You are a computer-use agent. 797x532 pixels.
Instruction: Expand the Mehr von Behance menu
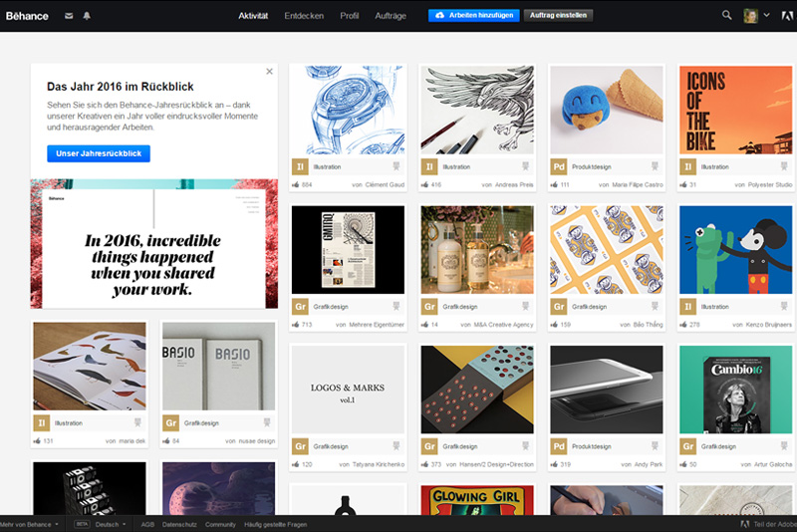pyautogui.click(x=29, y=524)
